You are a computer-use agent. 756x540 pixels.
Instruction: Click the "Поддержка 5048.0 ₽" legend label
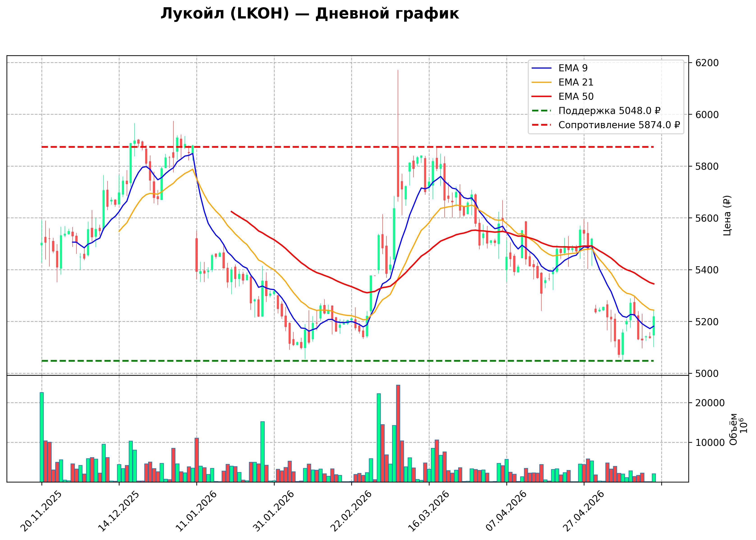tap(609, 111)
